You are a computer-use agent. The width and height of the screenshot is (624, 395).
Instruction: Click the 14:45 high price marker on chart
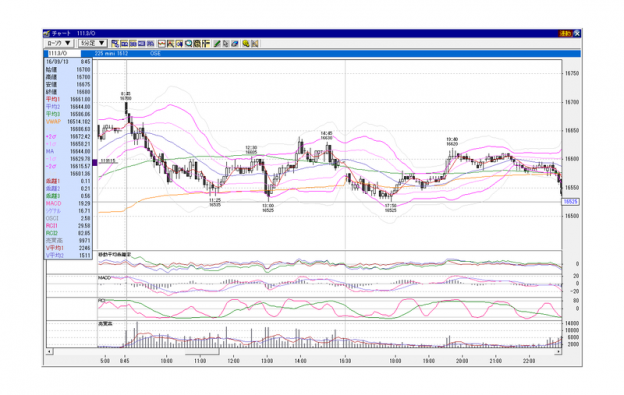click(x=326, y=135)
